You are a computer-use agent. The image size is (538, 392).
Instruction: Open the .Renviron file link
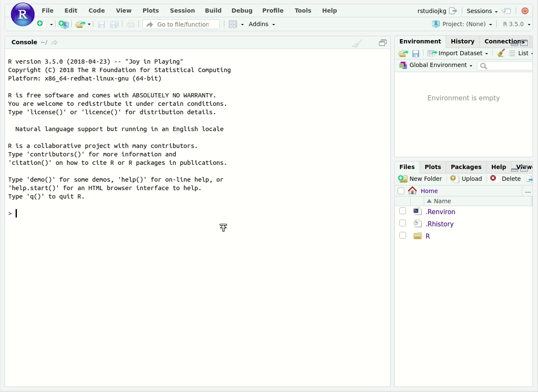[440, 212]
